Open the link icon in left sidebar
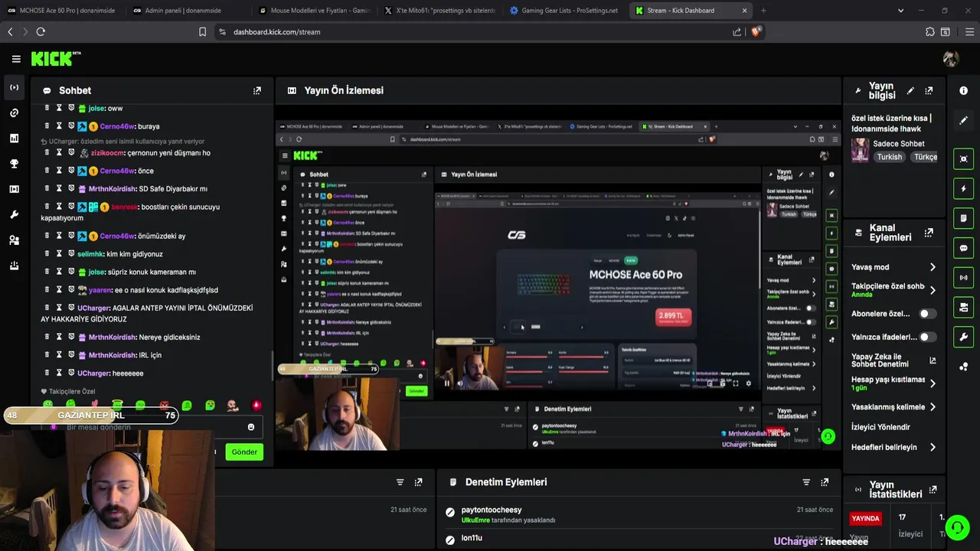Screen dimensions: 980x551 14,113
